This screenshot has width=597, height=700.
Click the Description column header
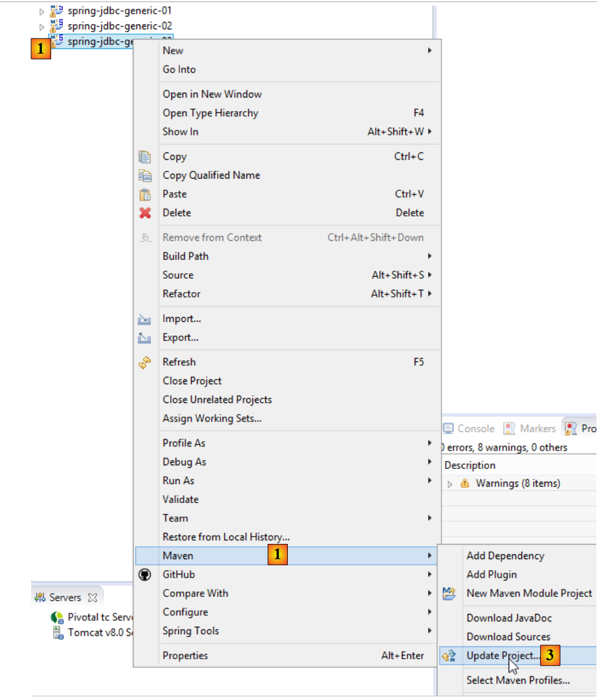(470, 465)
